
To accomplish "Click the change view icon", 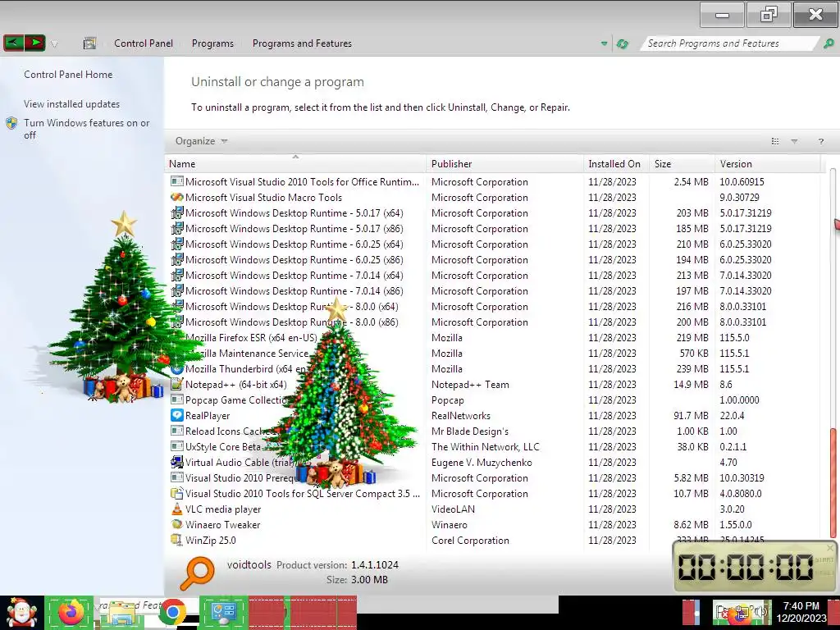I will click(774, 141).
